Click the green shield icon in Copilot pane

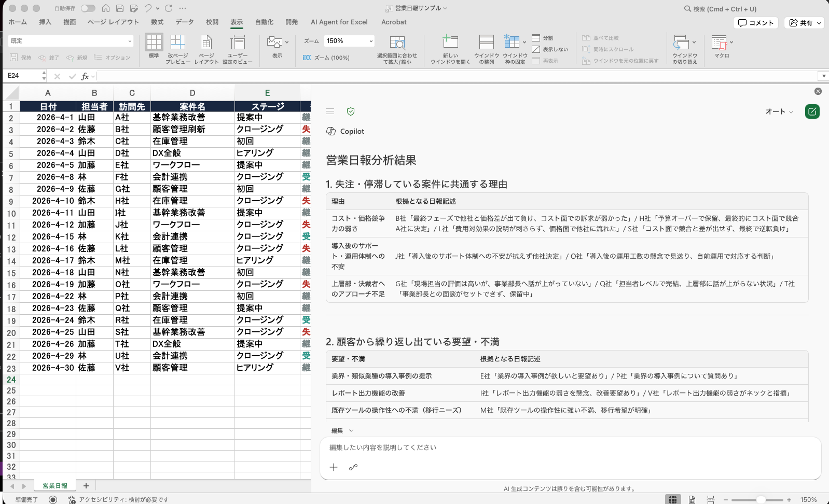point(351,111)
